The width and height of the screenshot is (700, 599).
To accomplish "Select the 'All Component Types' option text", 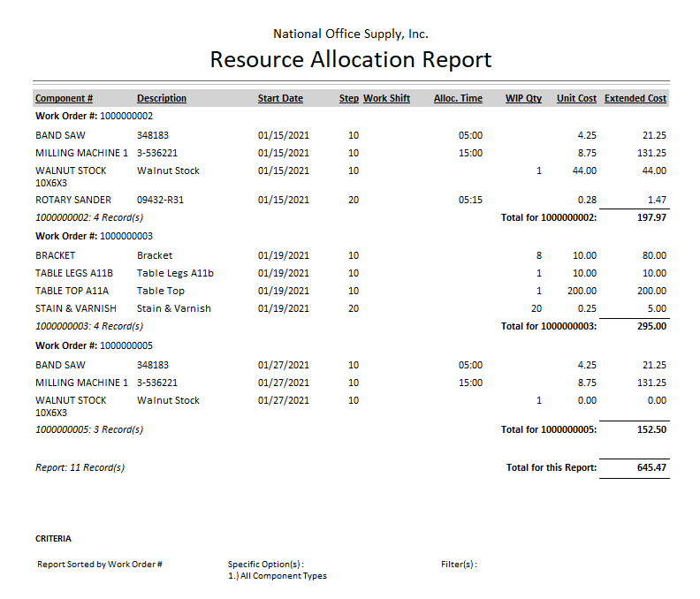I will click(x=282, y=576).
